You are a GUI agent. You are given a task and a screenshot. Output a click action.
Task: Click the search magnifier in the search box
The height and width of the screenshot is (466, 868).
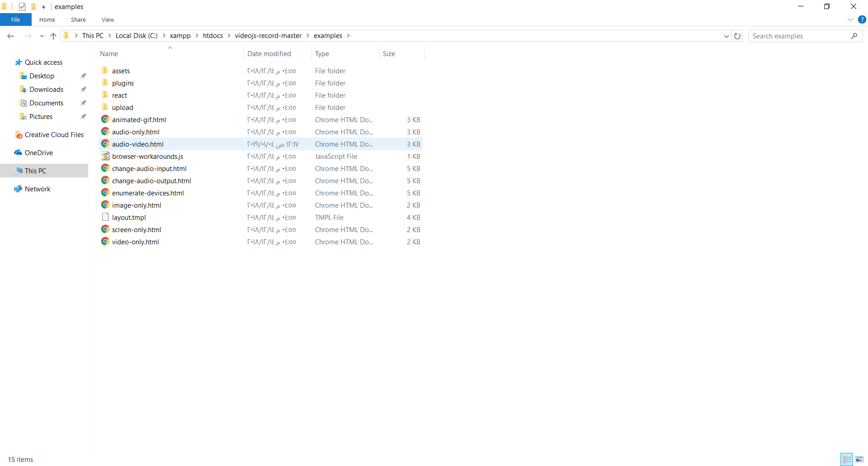coord(854,36)
